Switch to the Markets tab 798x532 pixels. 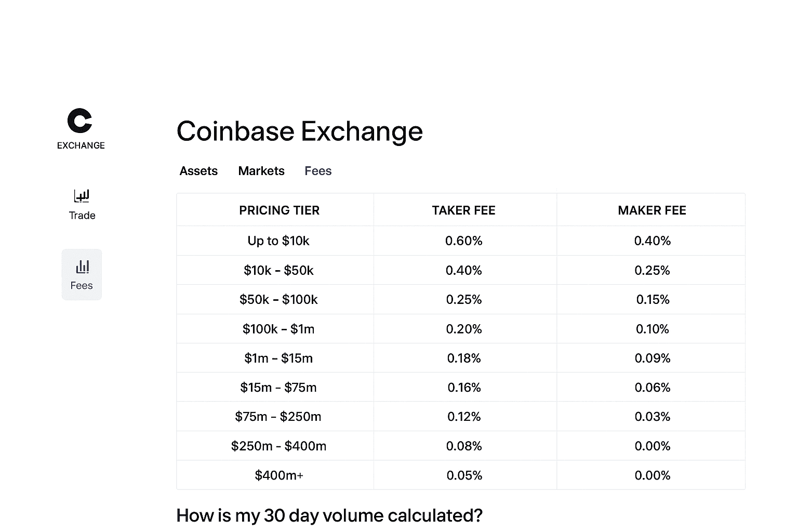coord(261,171)
